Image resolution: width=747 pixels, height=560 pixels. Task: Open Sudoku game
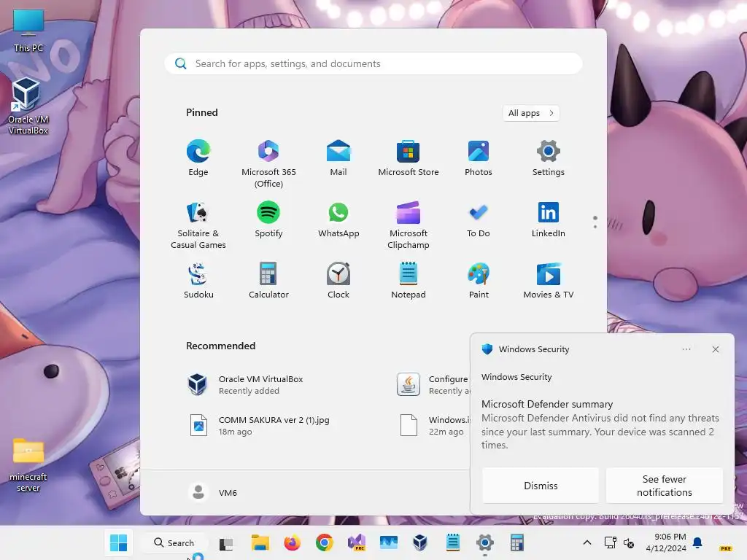pos(198,281)
